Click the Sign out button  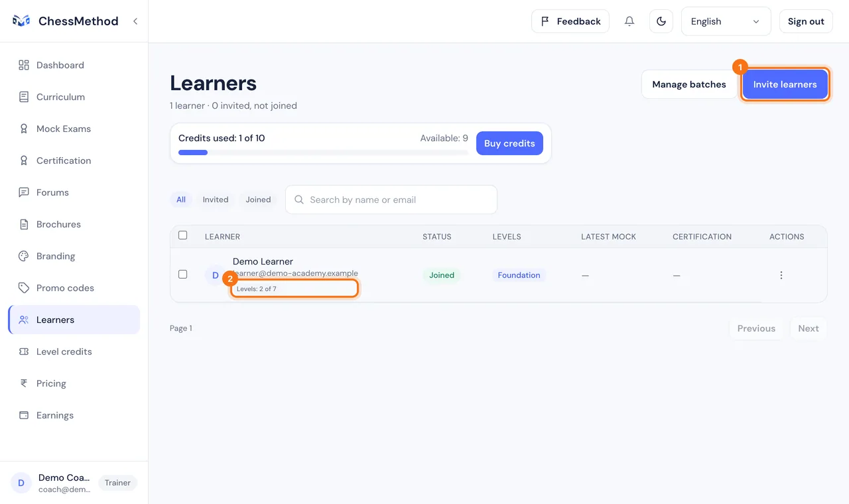tap(806, 21)
